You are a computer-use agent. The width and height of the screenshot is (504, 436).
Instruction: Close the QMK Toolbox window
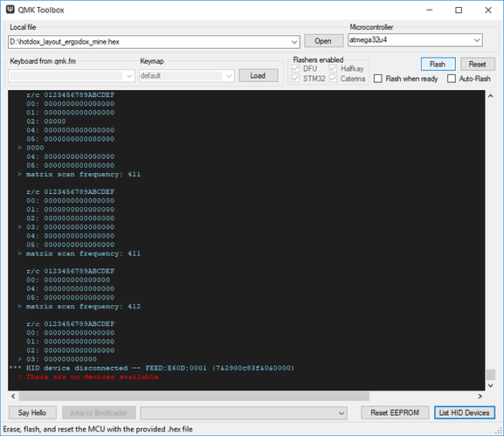[x=488, y=10]
